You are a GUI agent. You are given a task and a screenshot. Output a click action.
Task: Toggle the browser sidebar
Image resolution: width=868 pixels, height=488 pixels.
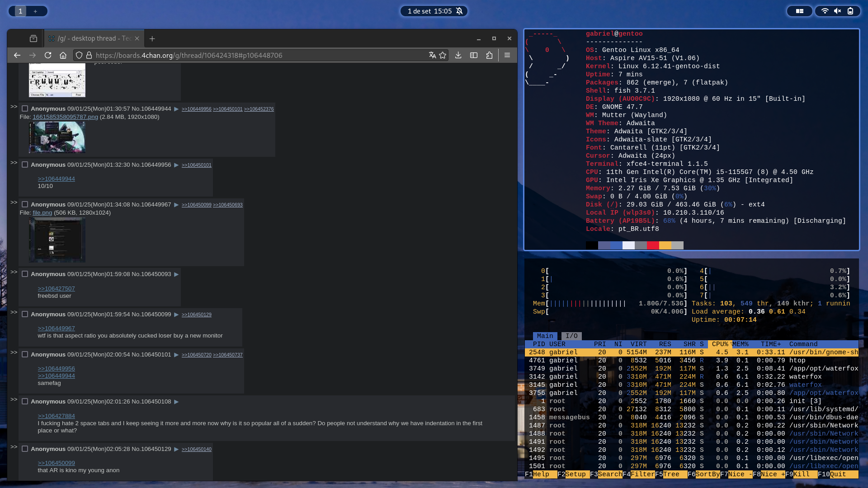click(x=474, y=55)
